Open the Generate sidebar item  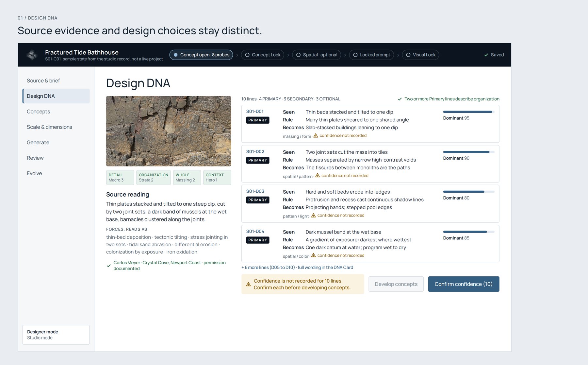(56, 143)
